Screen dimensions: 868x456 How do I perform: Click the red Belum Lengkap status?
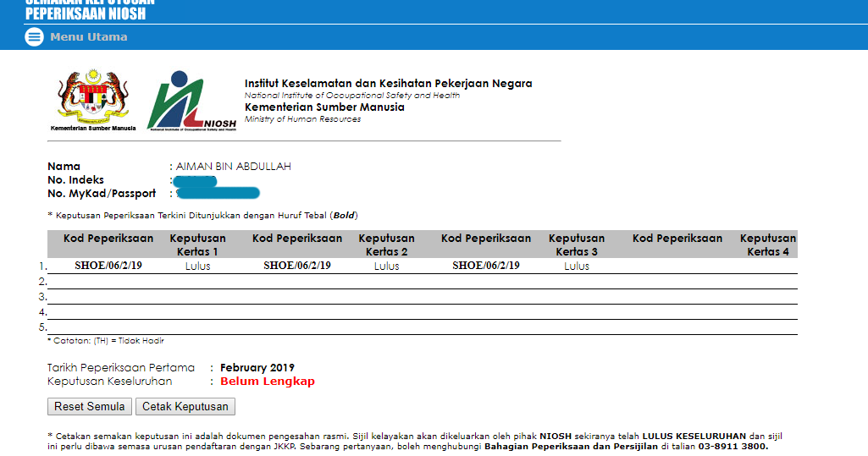[268, 382]
